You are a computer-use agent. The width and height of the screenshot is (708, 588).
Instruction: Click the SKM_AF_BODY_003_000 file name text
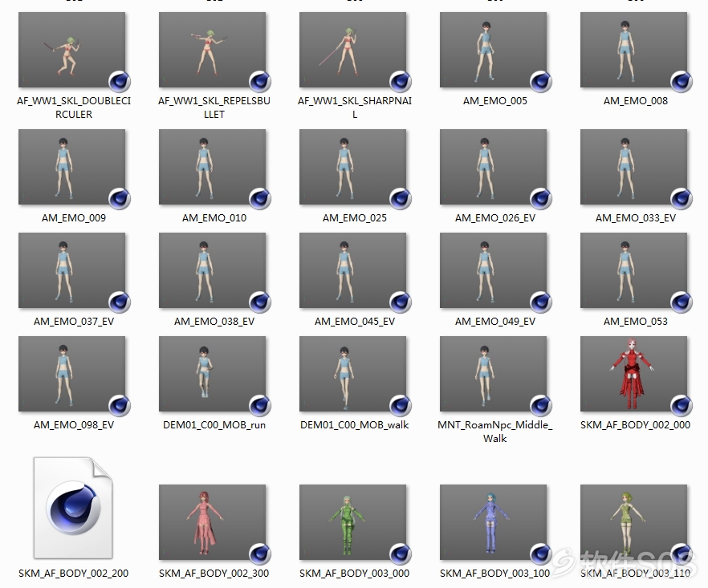(355, 573)
